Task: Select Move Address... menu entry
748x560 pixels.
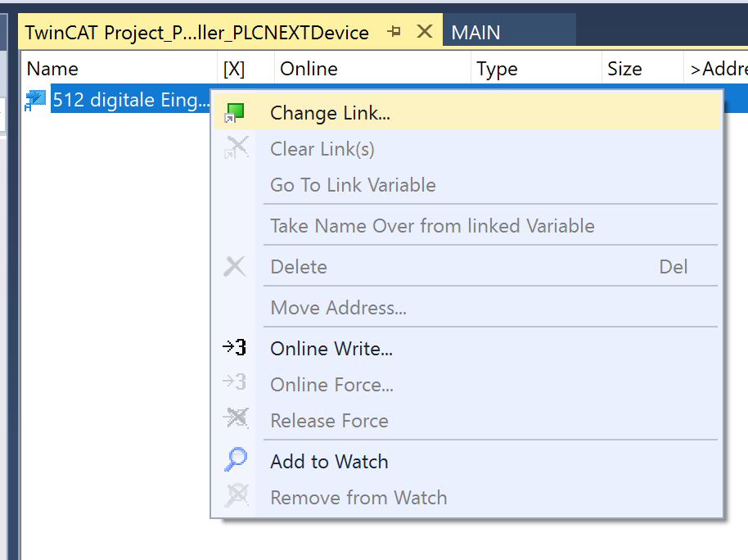Action: pos(466,308)
